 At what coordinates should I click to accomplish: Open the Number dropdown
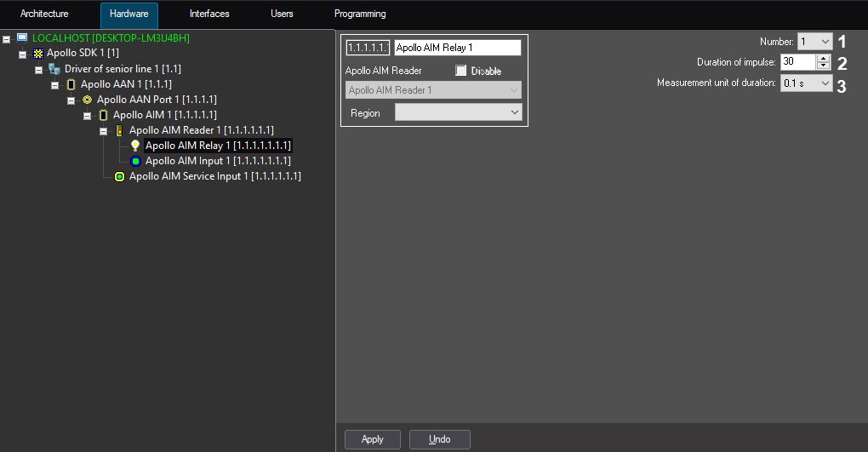coord(814,42)
